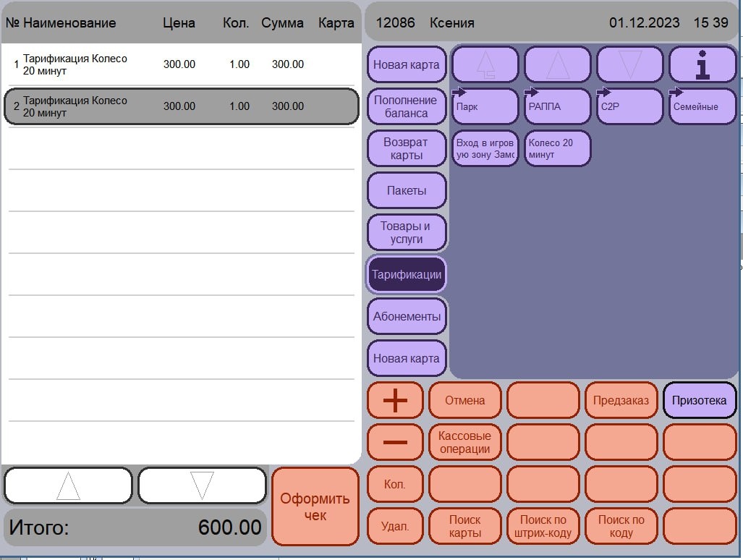743x560 pixels.
Task: Add Колесо 20 минут tariff
Action: (557, 148)
